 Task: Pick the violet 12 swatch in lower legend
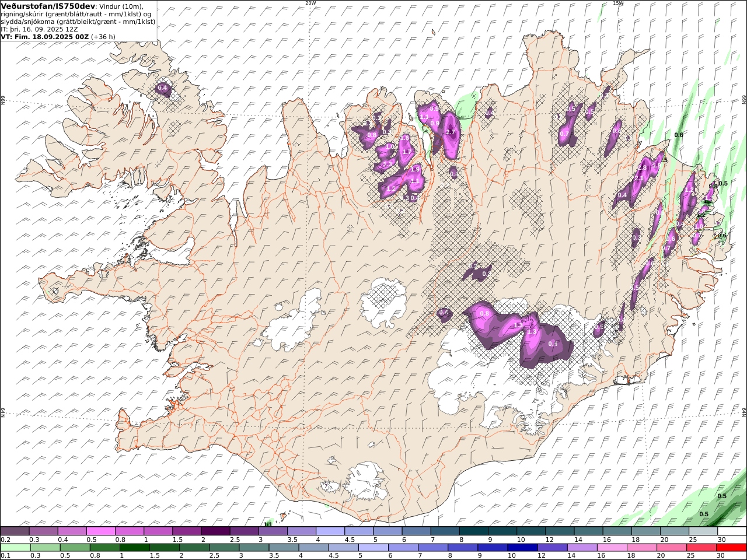(552, 548)
